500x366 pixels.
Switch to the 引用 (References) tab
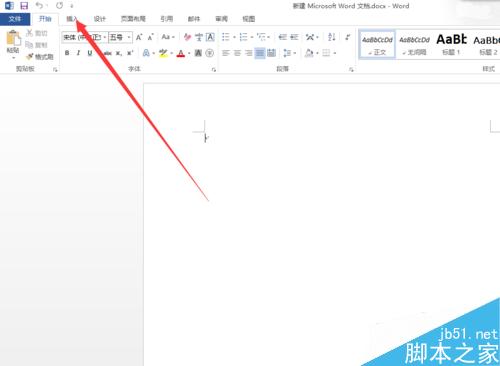[x=166, y=19]
